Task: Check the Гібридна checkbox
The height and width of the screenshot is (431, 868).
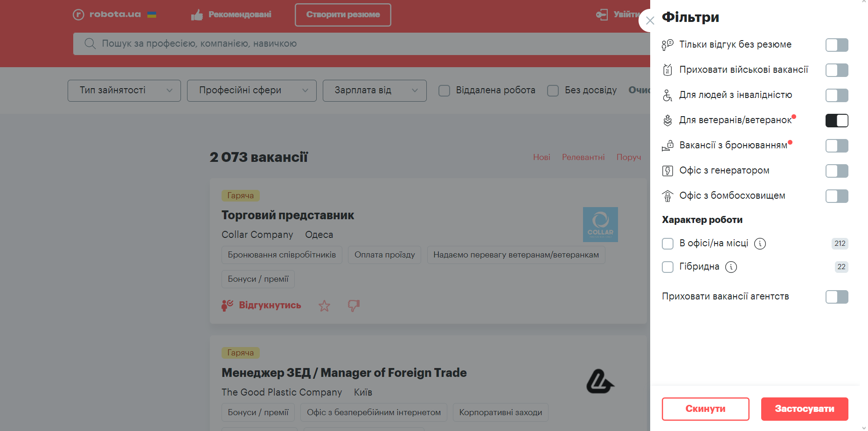Action: pos(667,267)
